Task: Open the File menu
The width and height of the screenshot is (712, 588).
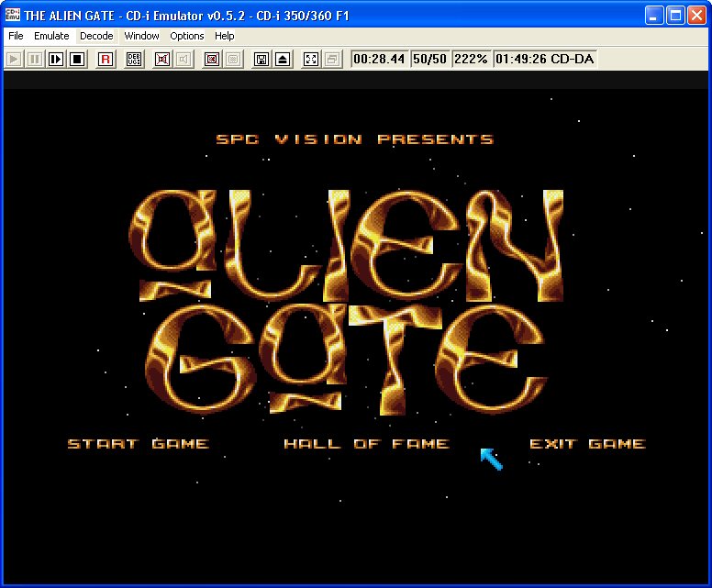Action: 16,36
